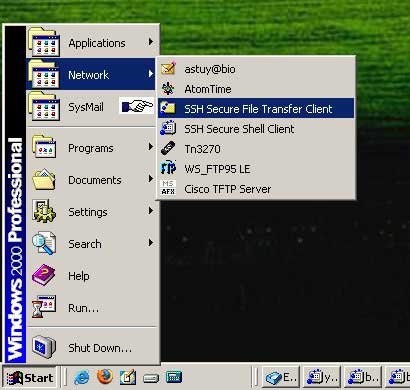Click the WS_FTP95 LE icon

[168, 168]
